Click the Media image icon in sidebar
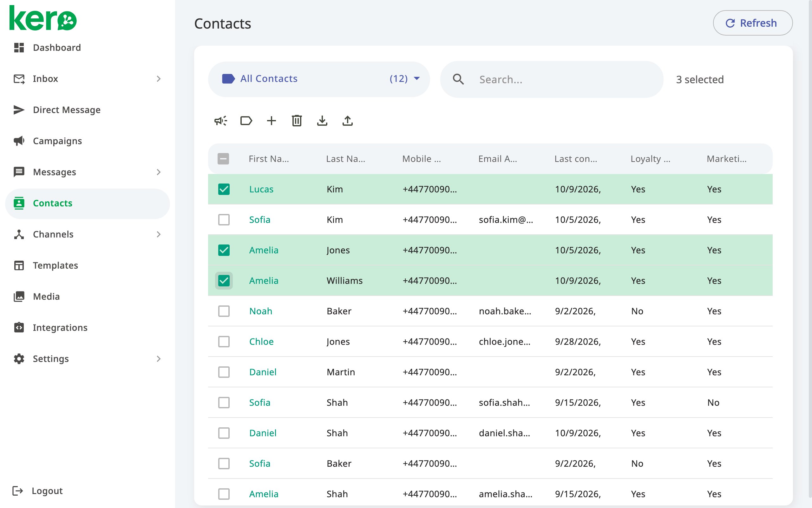The width and height of the screenshot is (812, 508). click(19, 296)
